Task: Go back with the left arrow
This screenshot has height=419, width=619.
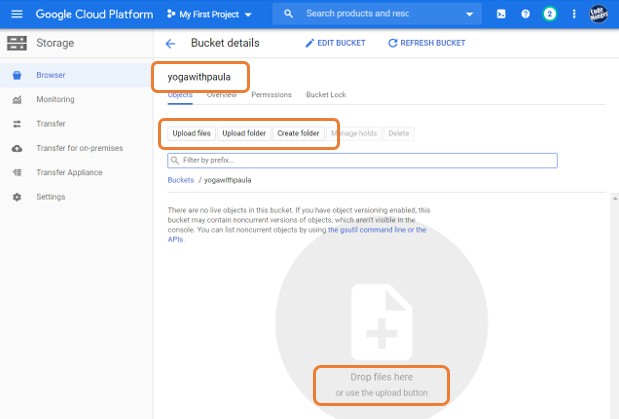Action: click(x=170, y=43)
